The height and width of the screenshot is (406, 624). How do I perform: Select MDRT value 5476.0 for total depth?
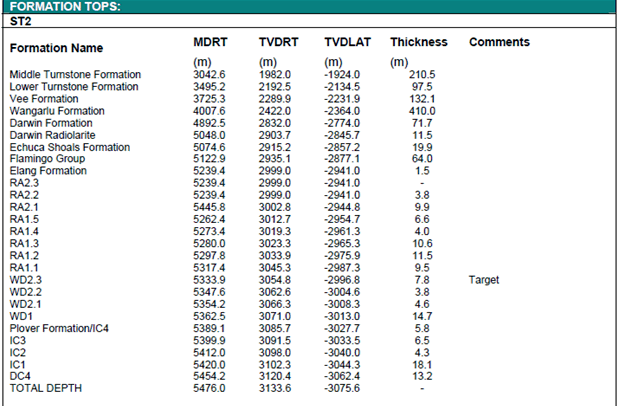[211, 389]
